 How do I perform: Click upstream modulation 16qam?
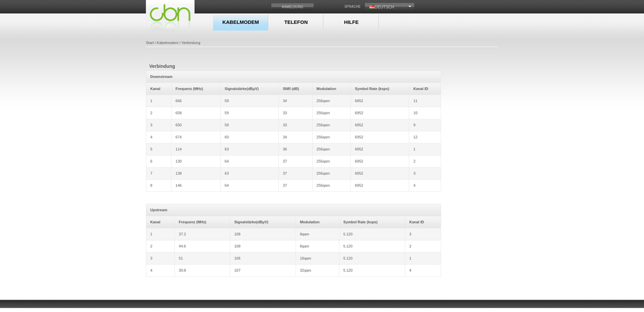(305, 258)
